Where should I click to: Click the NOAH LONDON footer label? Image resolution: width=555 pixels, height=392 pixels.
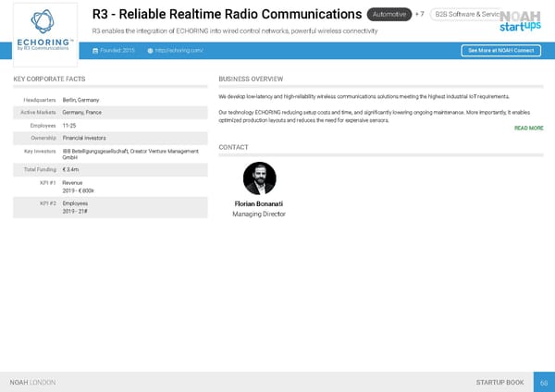[x=32, y=382]
